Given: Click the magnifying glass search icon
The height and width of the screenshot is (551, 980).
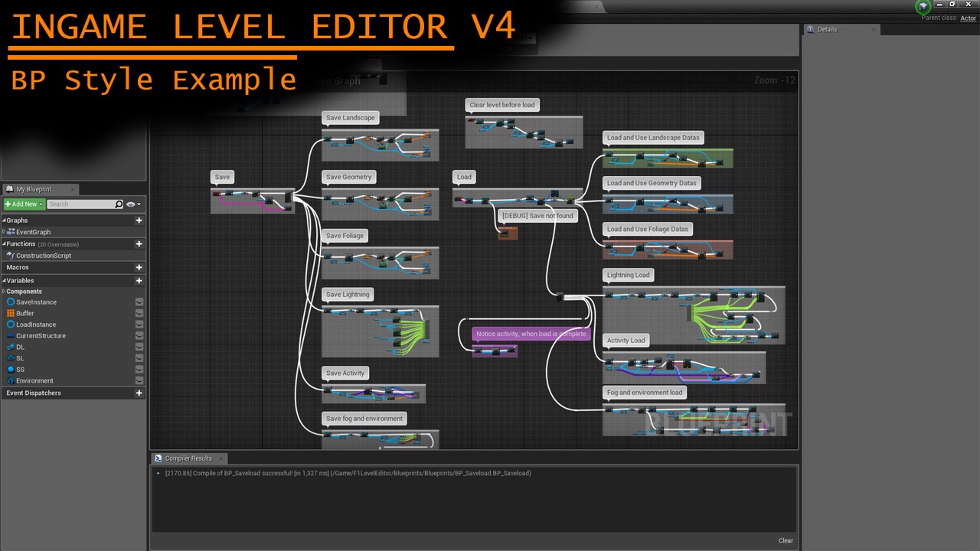Looking at the screenshot, I should (119, 204).
